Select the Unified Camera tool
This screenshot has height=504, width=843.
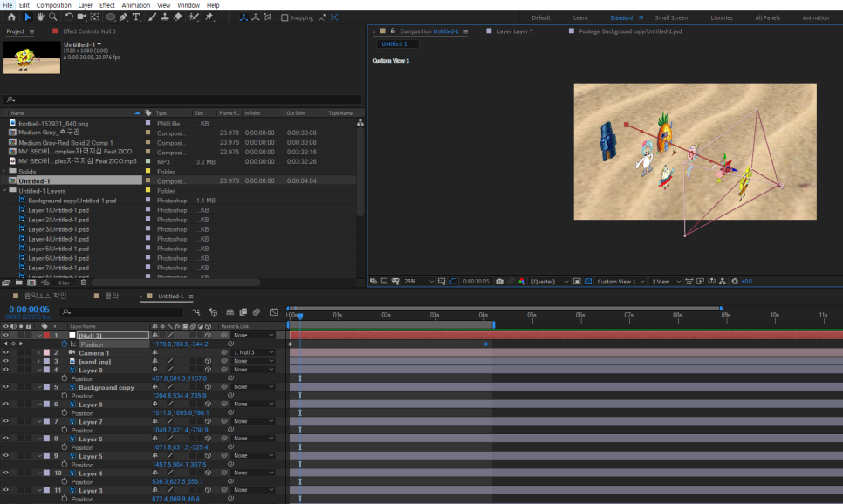tap(82, 17)
